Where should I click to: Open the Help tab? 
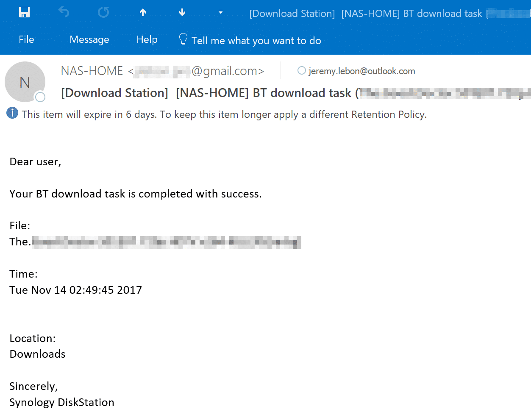147,39
